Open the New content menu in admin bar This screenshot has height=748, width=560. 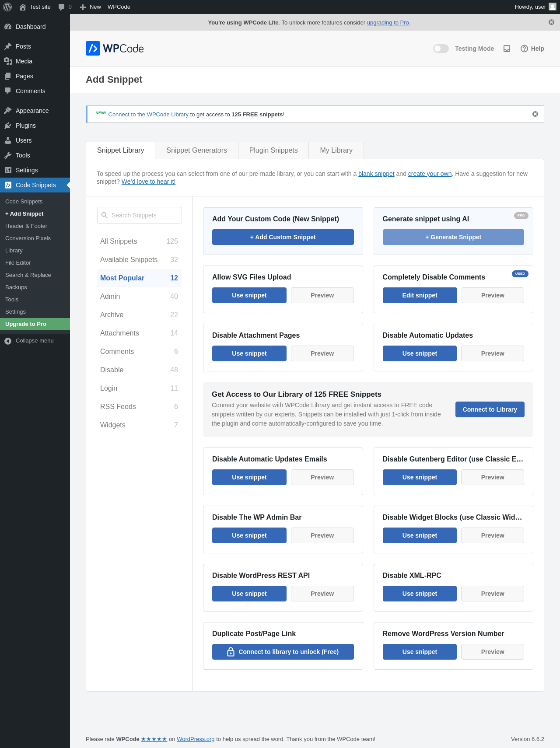tap(91, 7)
